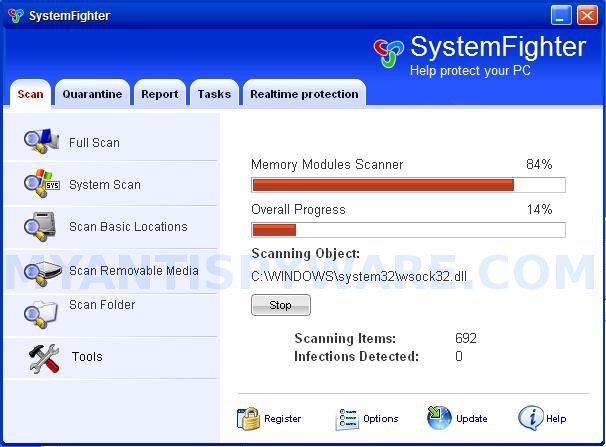Open the Quarantine tab
606x447 pixels.
point(92,94)
